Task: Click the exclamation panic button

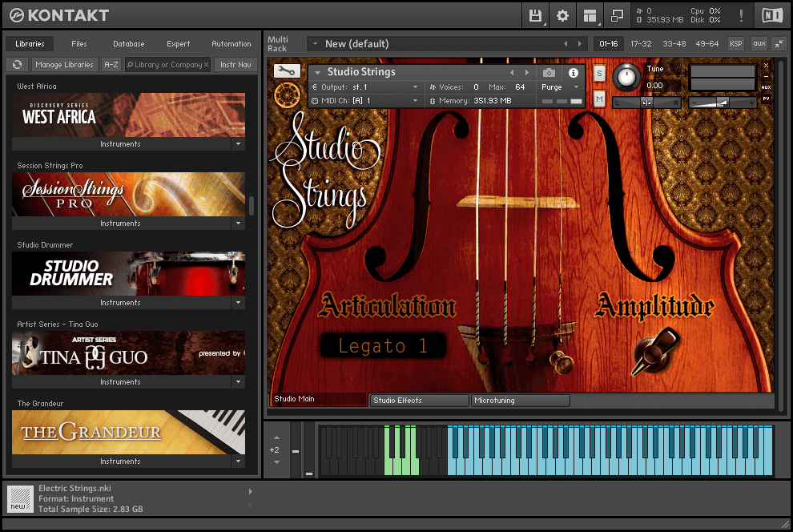Action: pos(741,16)
